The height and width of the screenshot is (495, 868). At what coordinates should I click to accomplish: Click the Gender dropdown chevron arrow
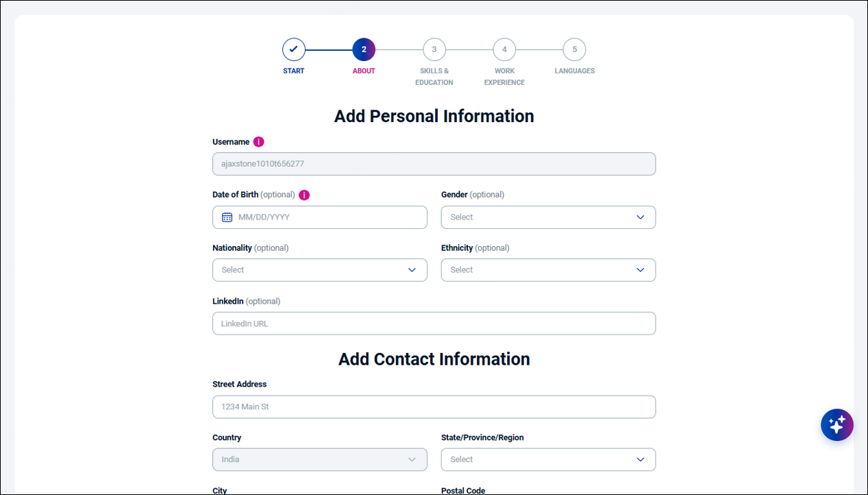tap(640, 217)
